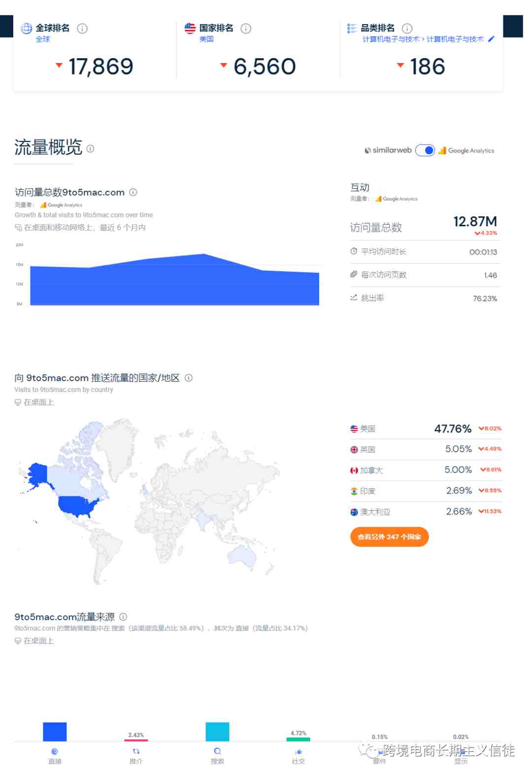This screenshot has width=532, height=774.
Task: Click 澳大利亚 in the country list
Action: (375, 512)
